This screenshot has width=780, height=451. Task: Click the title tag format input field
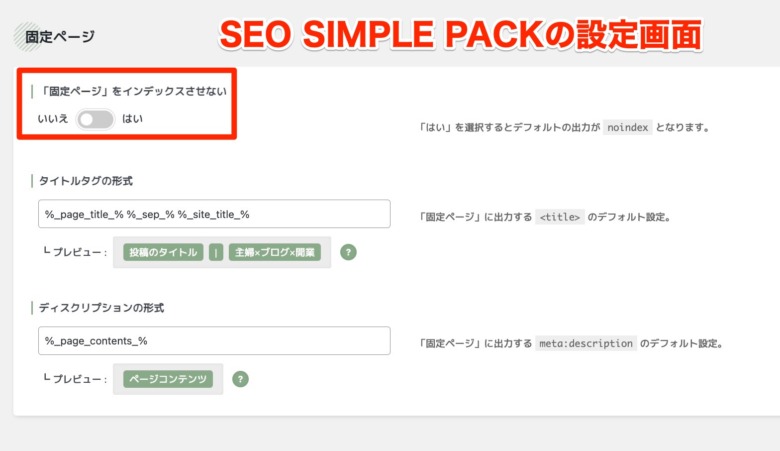(214, 214)
